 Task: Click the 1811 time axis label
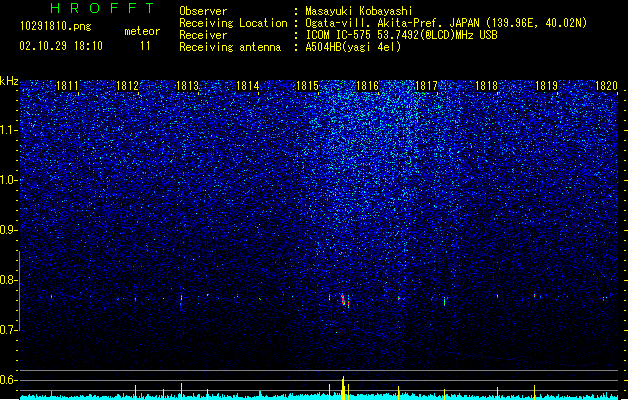(x=67, y=86)
